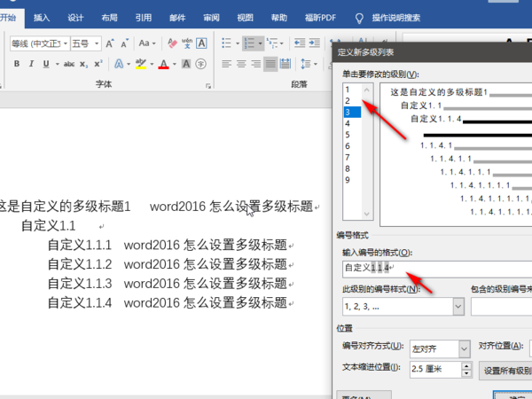
Task: Open line spacing options
Action: click(309, 64)
